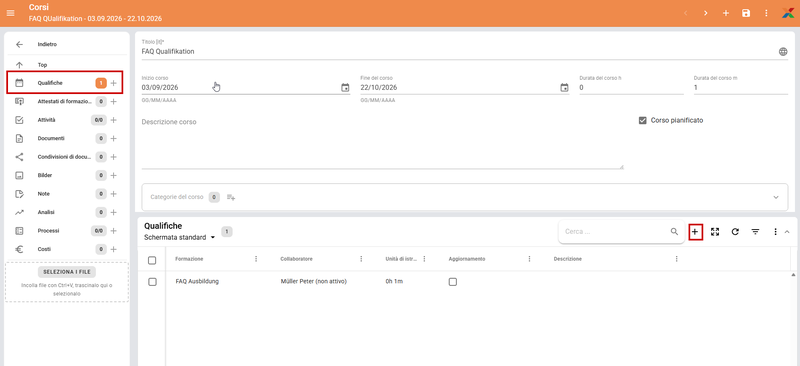Click the Cerca search field
Viewport: 800px width, 366px height.
(x=615, y=232)
